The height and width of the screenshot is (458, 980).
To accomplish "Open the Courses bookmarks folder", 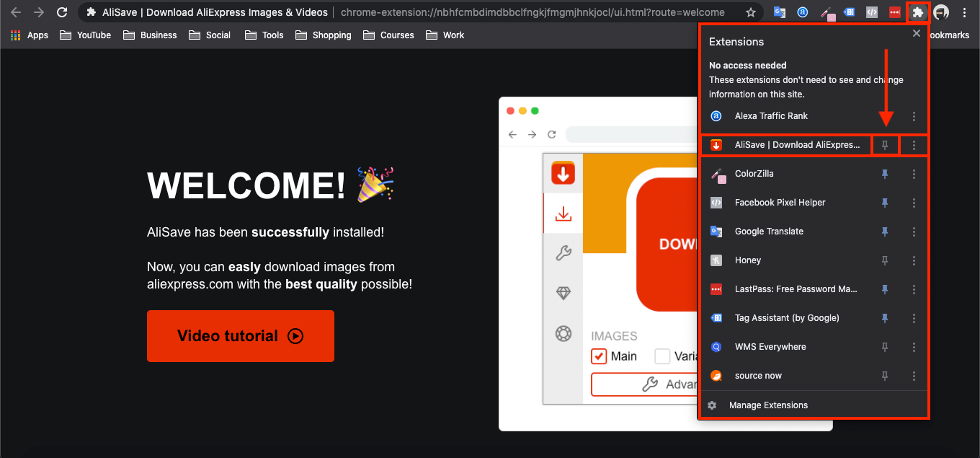I will [388, 35].
